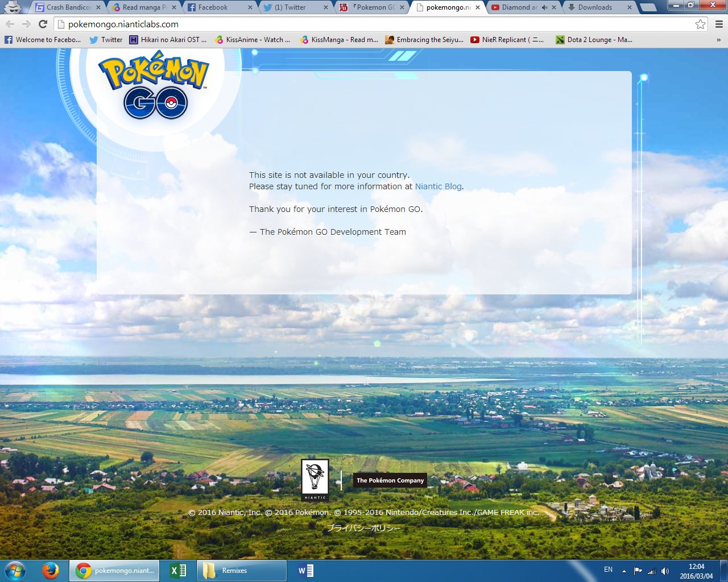Open Dota 2 Lounge bookmark

594,40
